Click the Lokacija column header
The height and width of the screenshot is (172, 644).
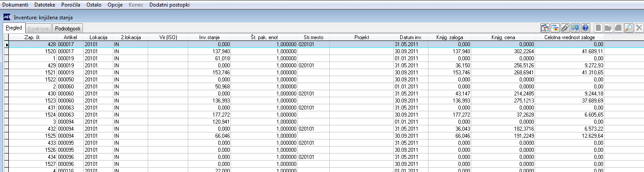(x=98, y=37)
